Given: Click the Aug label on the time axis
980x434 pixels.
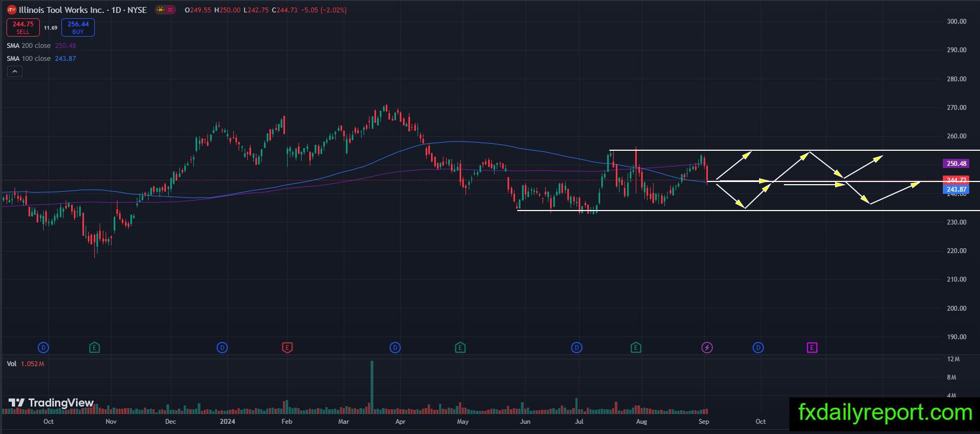Looking at the screenshot, I should tap(642, 422).
